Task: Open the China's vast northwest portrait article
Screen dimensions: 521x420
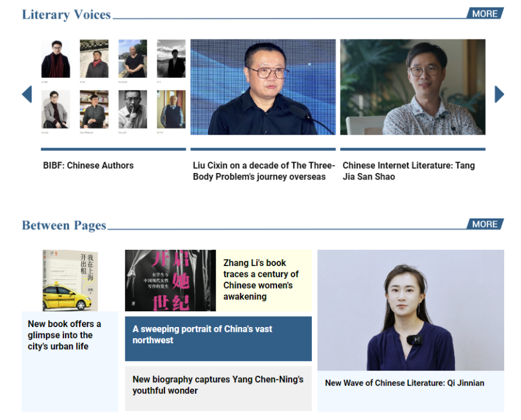Action: pos(202,335)
